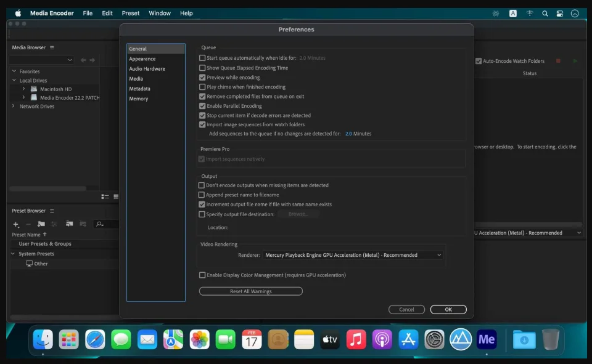Uncheck Remove completed files from queue on exit

point(202,97)
